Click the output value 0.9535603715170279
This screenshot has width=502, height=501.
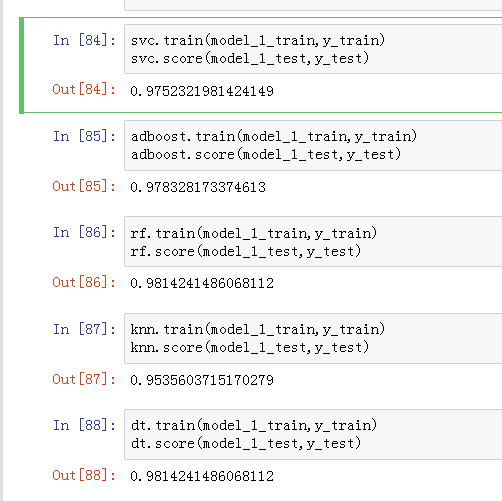coord(202,380)
